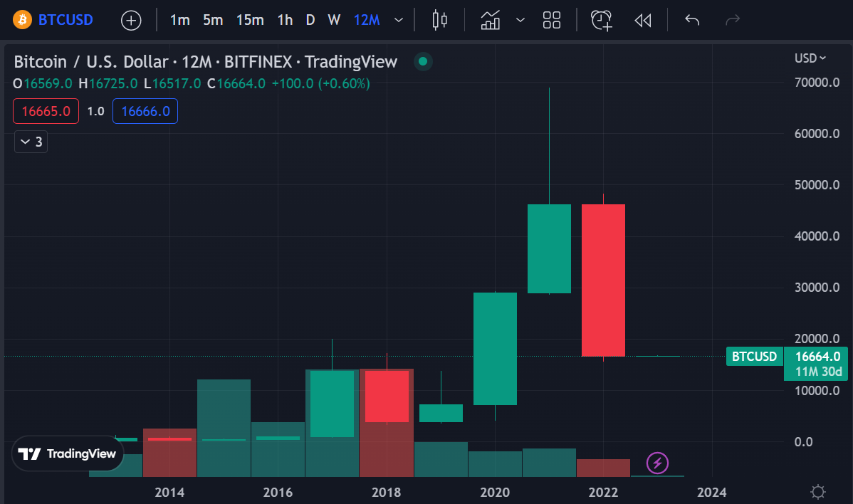Select the 1h interval
Screen dimensions: 853x504
(x=285, y=20)
